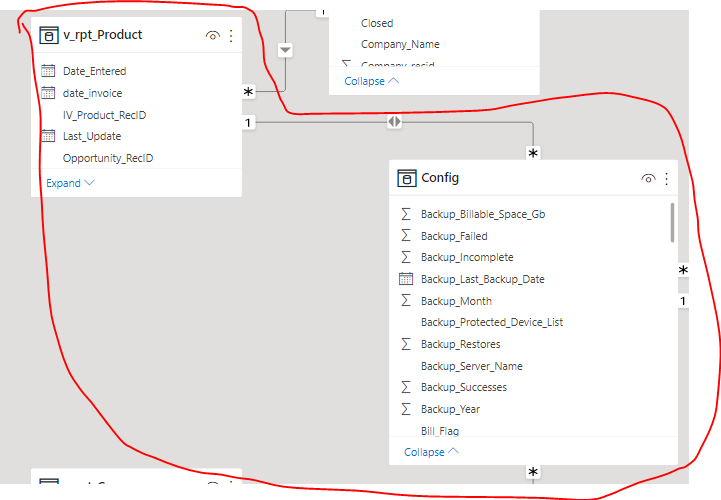The height and width of the screenshot is (500, 721).
Task: Click the calendar icon beside Backup_Last_Backup_Date
Action: (x=406, y=279)
